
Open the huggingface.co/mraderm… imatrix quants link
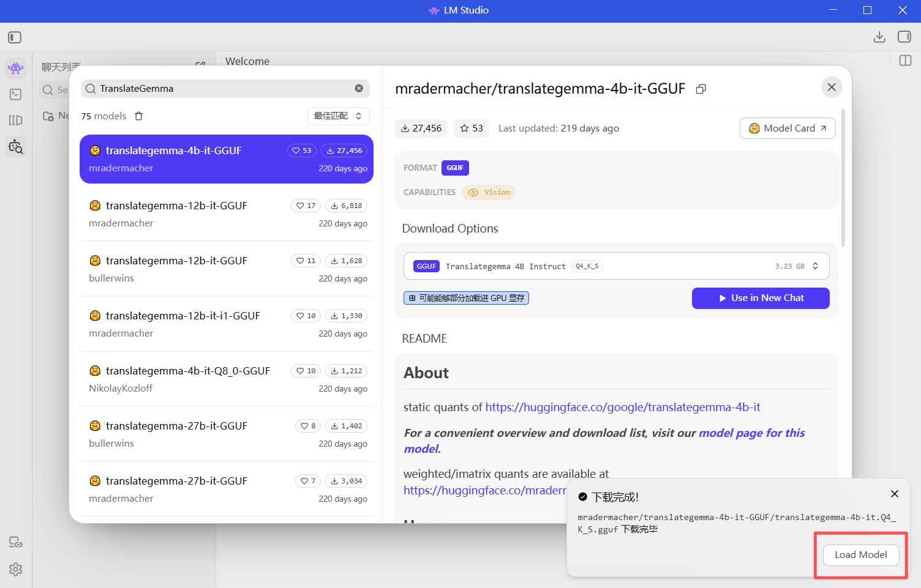[485, 490]
